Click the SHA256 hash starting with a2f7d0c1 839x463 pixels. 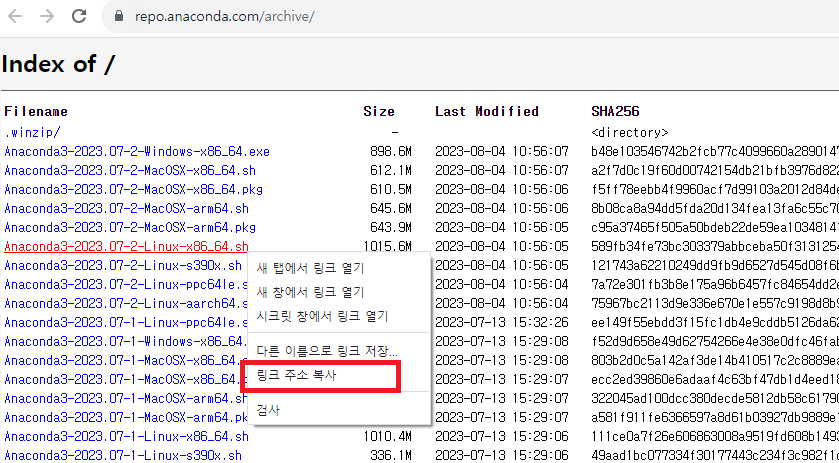click(x=714, y=170)
